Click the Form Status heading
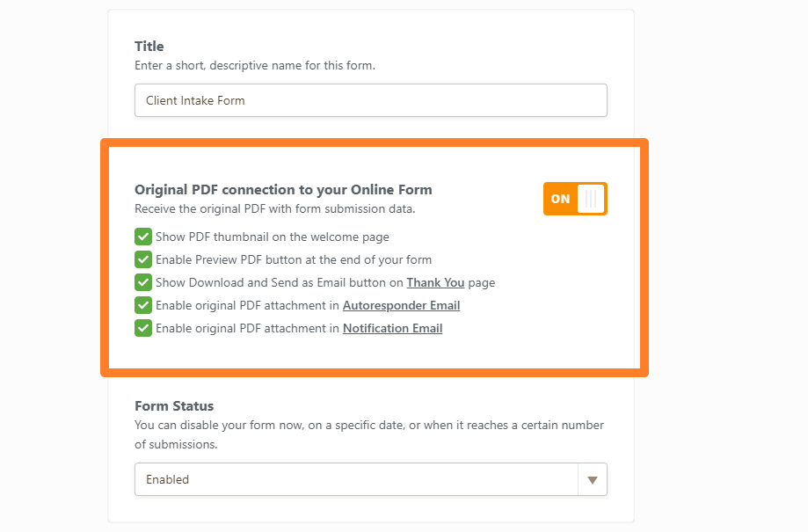Viewport: 808px width, 532px height. [174, 406]
